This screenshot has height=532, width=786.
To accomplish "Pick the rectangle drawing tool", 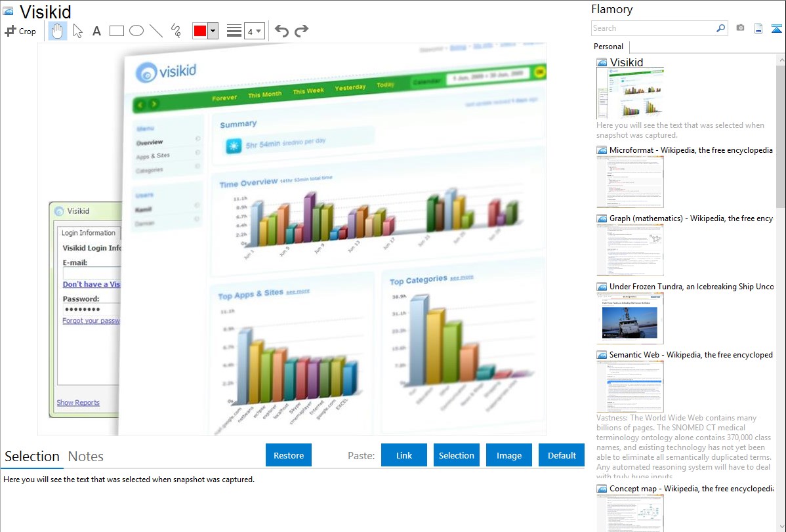I will click(116, 31).
